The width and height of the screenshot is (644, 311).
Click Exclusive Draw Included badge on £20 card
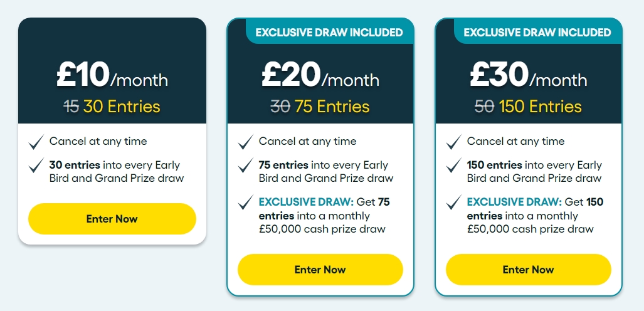point(329,33)
